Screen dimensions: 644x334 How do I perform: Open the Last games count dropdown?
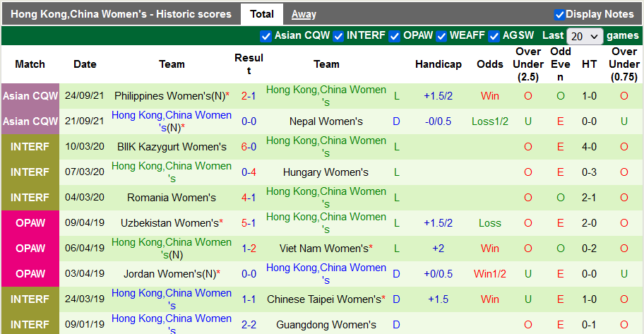(585, 36)
